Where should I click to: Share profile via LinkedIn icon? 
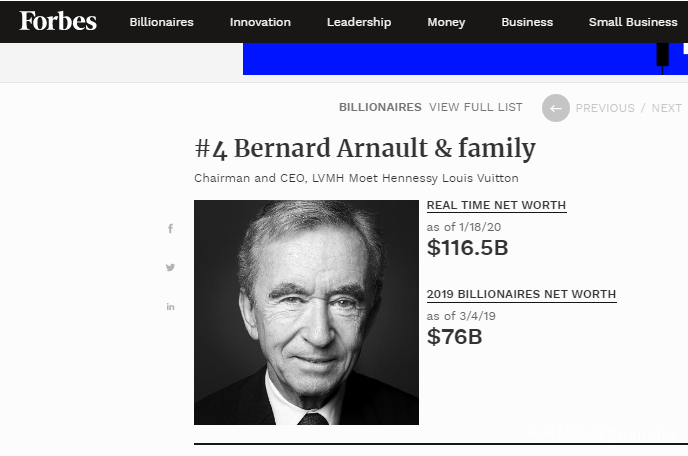[x=170, y=306]
